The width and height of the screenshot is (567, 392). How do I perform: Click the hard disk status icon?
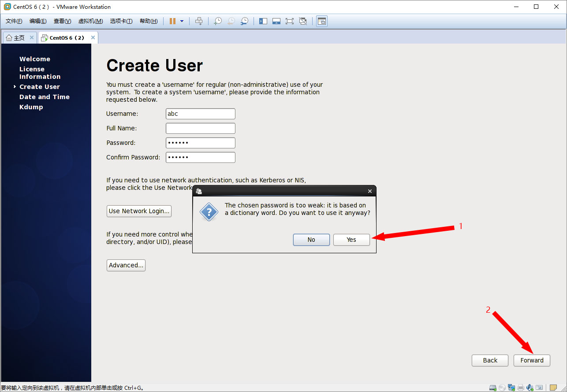tap(493, 388)
